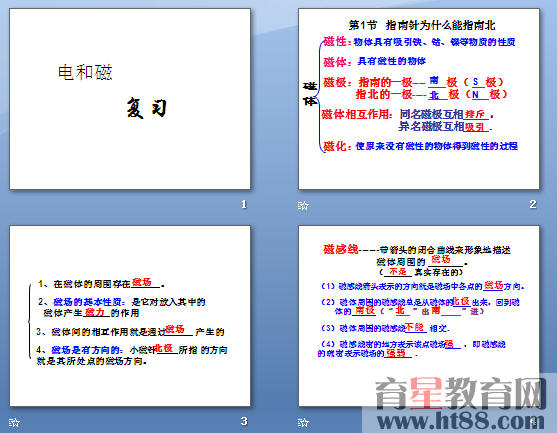
Task: Click the slide number 3 label
Action: [x=244, y=421]
